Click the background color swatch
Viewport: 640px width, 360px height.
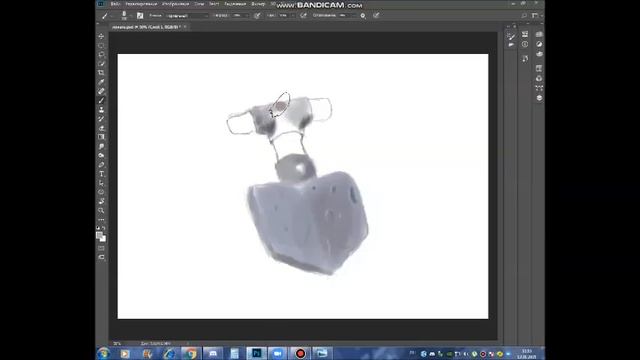[103, 239]
